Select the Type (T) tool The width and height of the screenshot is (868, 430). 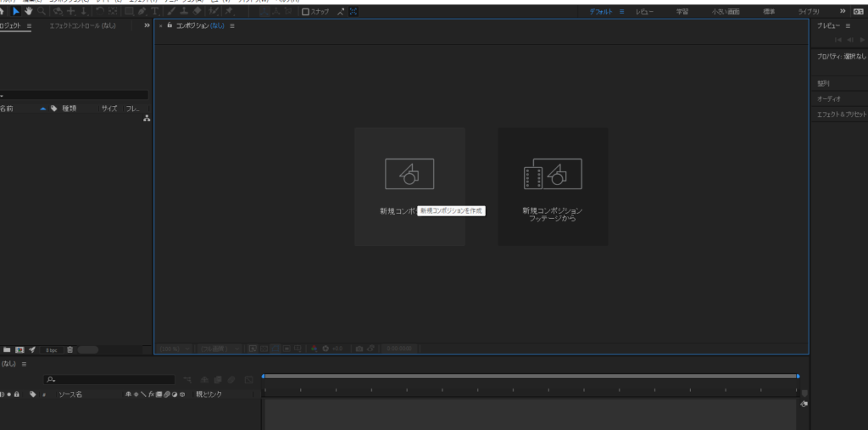coord(156,11)
